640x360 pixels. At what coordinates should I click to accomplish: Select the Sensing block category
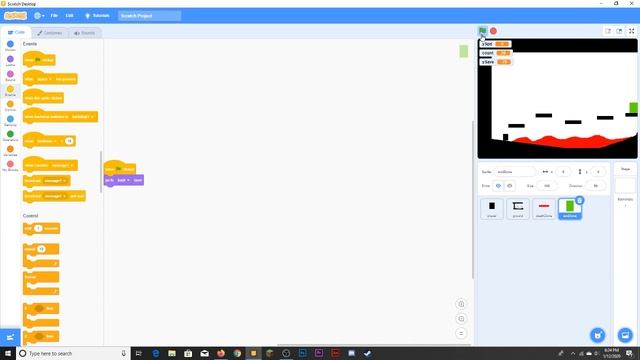click(10, 121)
